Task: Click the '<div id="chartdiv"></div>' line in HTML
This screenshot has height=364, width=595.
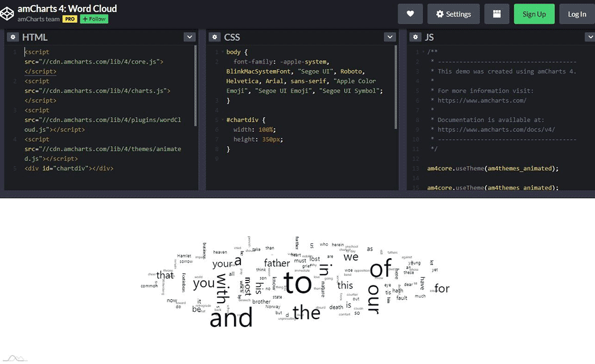Action: pyautogui.click(x=69, y=168)
